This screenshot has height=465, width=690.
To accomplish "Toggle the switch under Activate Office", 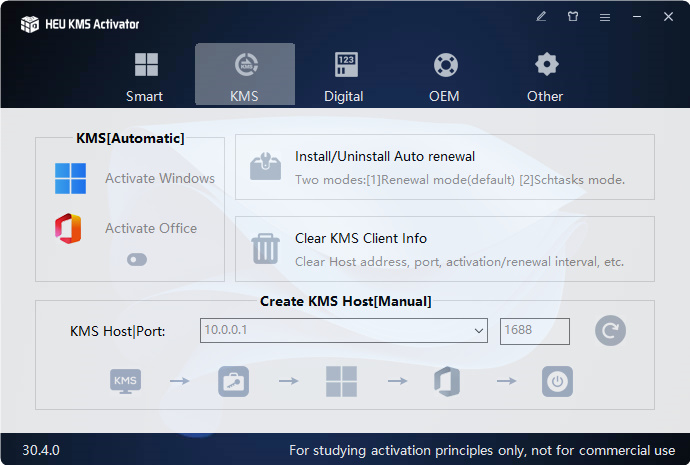I will (137, 260).
